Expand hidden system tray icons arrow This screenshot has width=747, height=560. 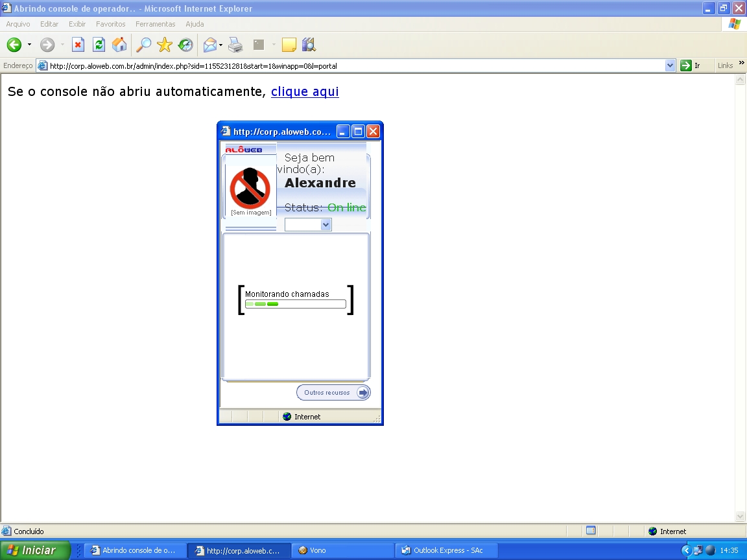687,550
